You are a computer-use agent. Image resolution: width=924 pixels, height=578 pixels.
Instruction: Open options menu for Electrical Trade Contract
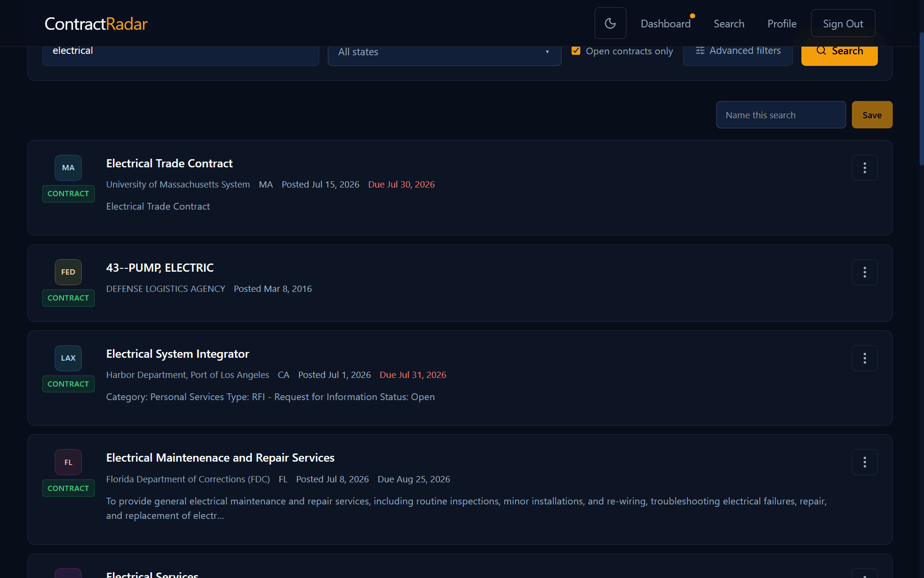click(864, 168)
